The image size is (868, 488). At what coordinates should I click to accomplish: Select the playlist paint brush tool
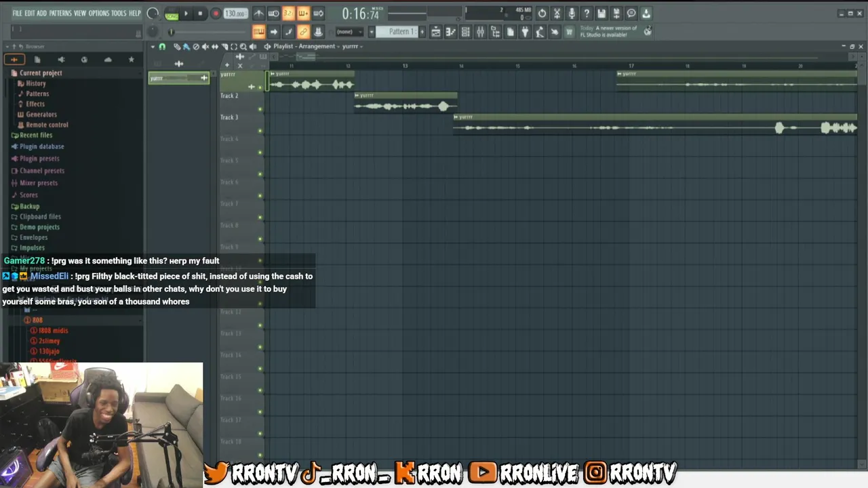click(x=186, y=47)
